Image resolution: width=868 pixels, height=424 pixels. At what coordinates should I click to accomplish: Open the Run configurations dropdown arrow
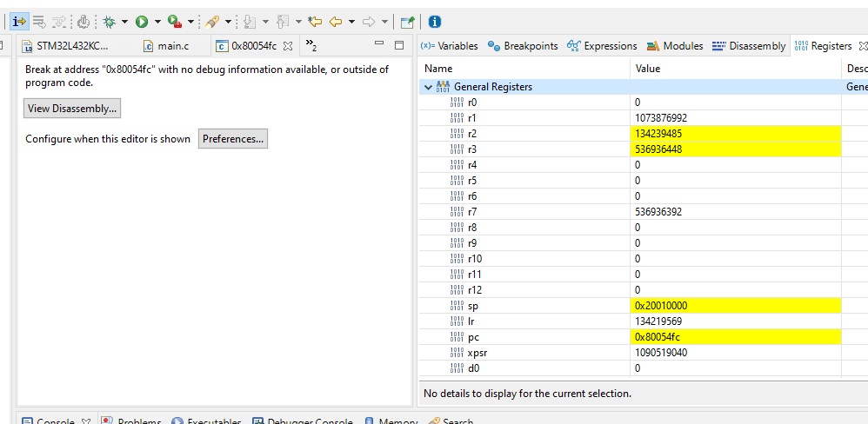(157, 22)
